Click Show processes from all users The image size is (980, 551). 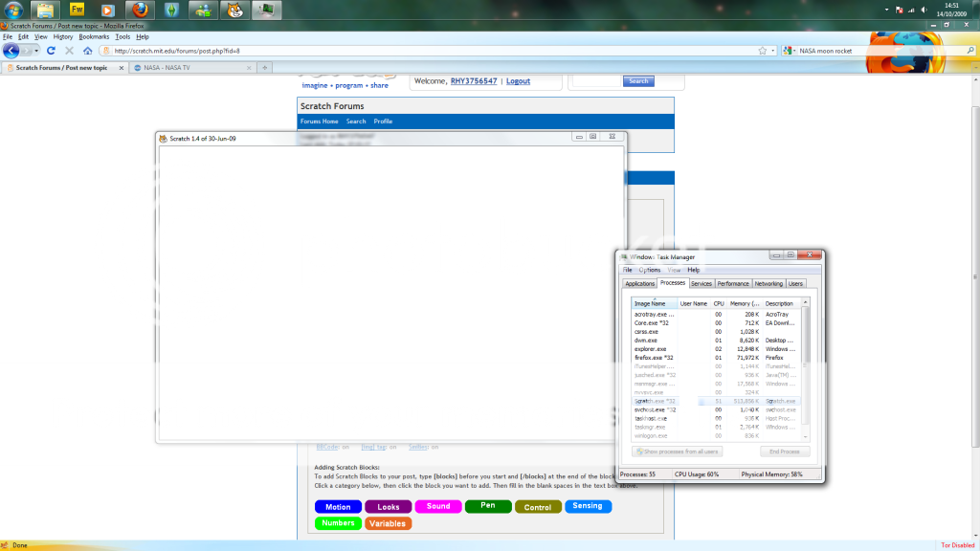[x=677, y=452]
